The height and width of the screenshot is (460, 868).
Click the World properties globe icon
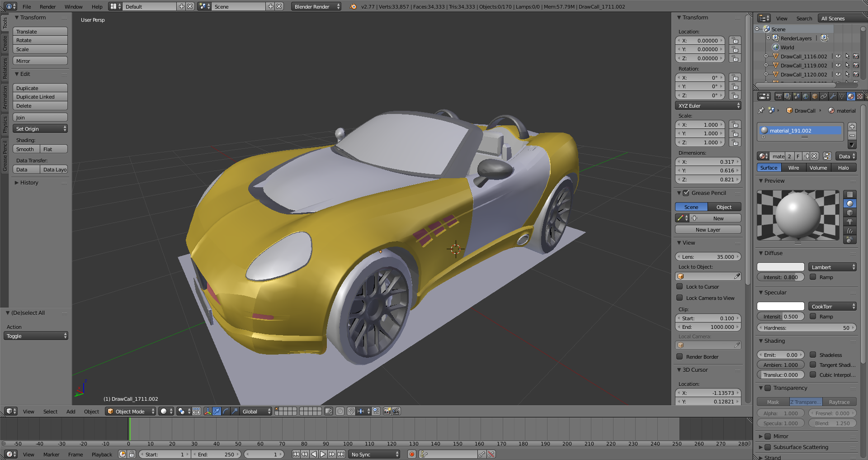(x=806, y=96)
